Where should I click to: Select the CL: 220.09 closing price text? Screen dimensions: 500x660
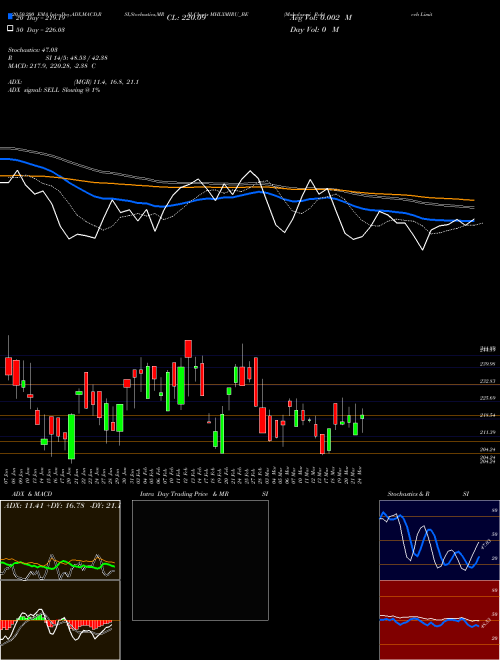(x=186, y=18)
